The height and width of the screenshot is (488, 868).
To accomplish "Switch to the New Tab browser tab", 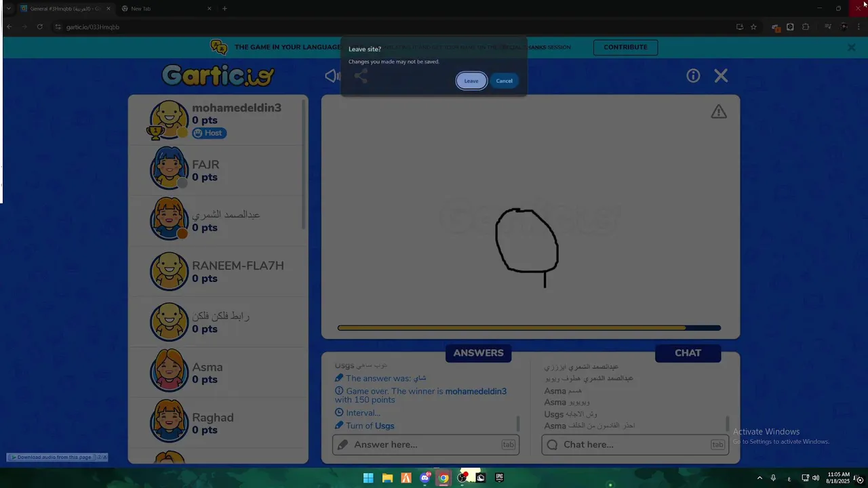I will (x=165, y=9).
